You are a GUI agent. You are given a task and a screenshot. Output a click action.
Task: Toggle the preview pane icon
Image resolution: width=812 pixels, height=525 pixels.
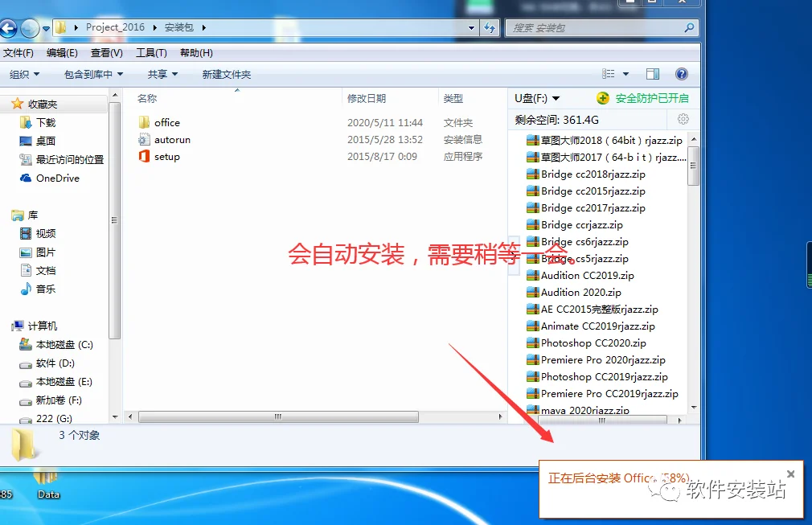653,74
